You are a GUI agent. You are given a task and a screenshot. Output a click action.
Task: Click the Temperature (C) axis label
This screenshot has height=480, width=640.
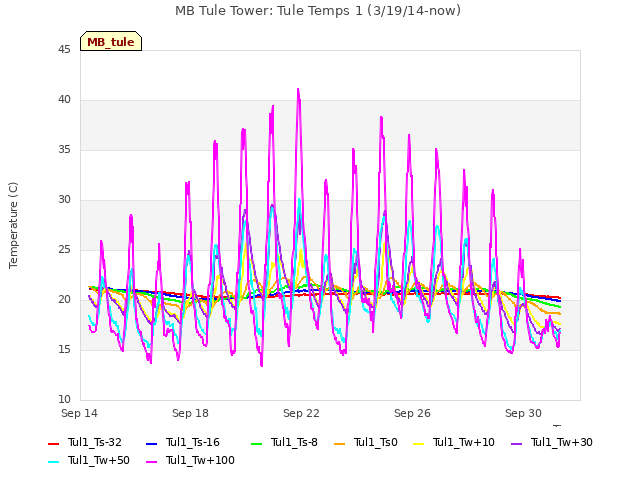click(x=13, y=225)
